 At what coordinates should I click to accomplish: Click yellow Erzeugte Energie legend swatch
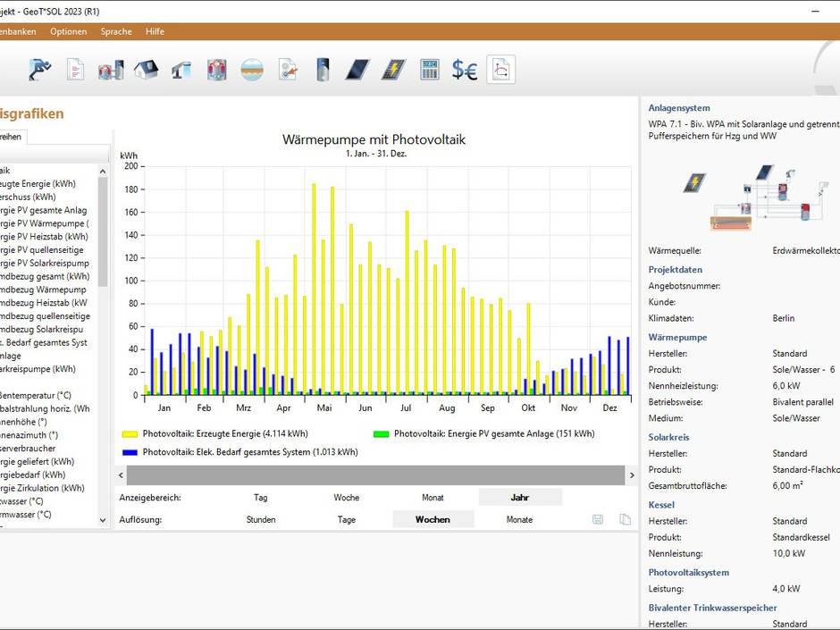pyautogui.click(x=130, y=433)
